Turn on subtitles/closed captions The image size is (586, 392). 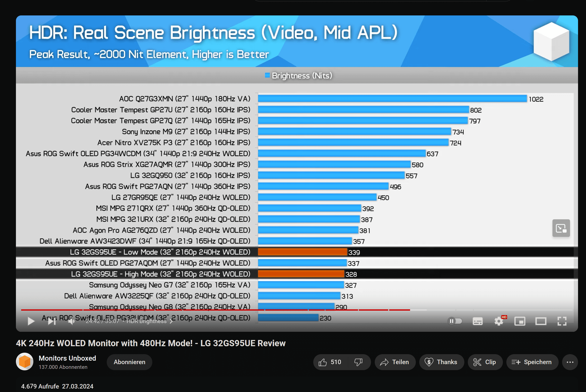478,321
